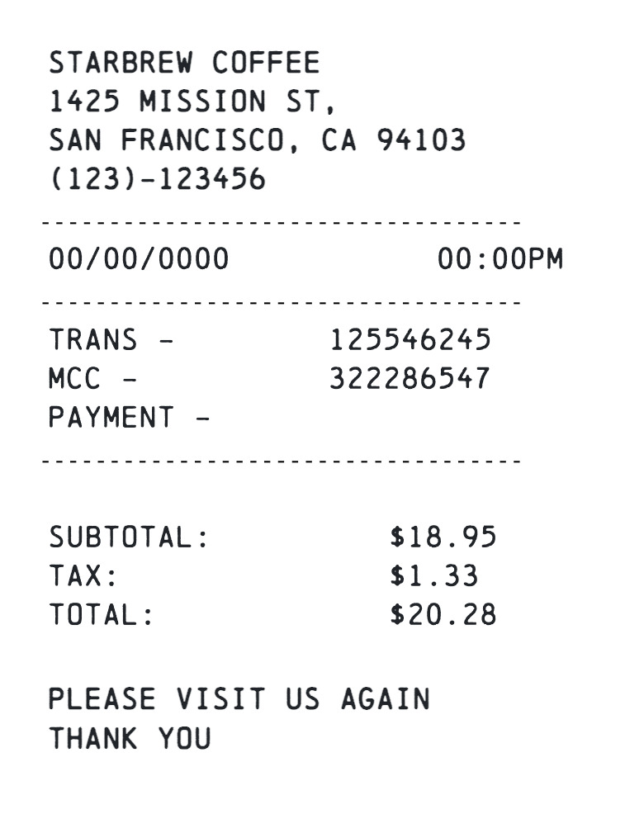644x814 pixels.
Task: Select the subtotal amount $18.95
Action: point(443,537)
